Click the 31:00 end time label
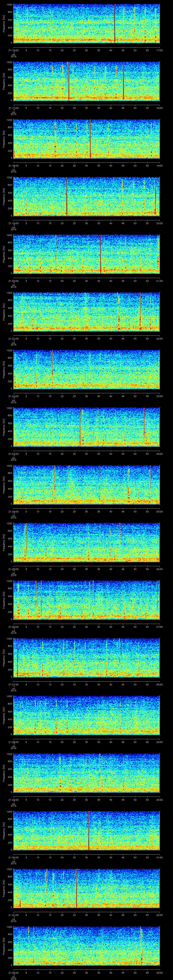Screen dimensions: 173x980 [159, 858]
